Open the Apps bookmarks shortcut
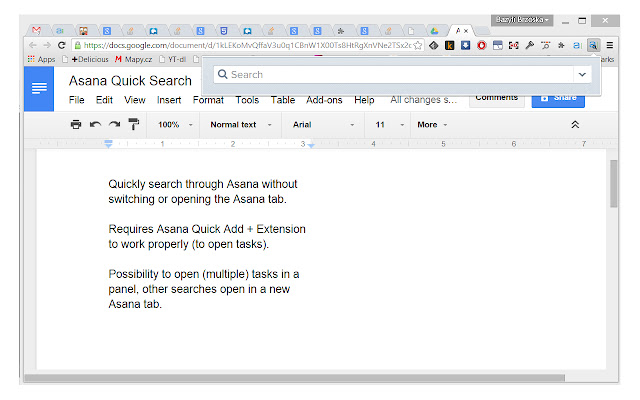 coord(41,59)
